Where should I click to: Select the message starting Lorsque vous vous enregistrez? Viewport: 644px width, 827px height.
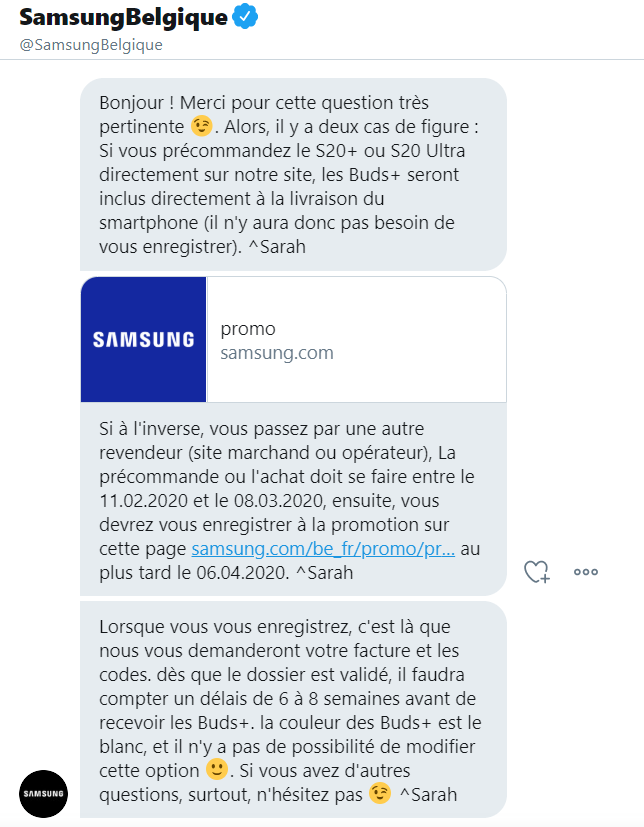coord(293,710)
